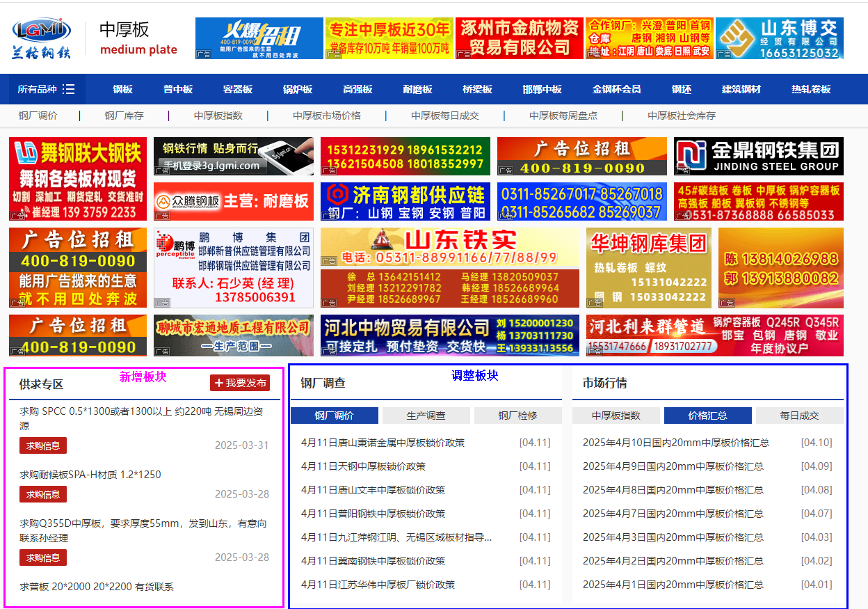Open 4月11日冀南钢铁中厚板锁价政策

pyautogui.click(x=373, y=561)
